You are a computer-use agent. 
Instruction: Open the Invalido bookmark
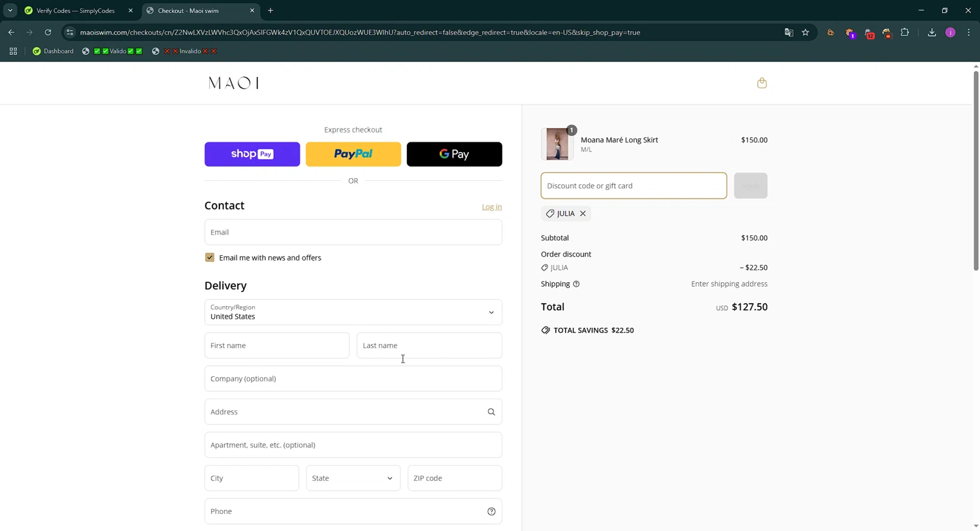[x=184, y=51]
